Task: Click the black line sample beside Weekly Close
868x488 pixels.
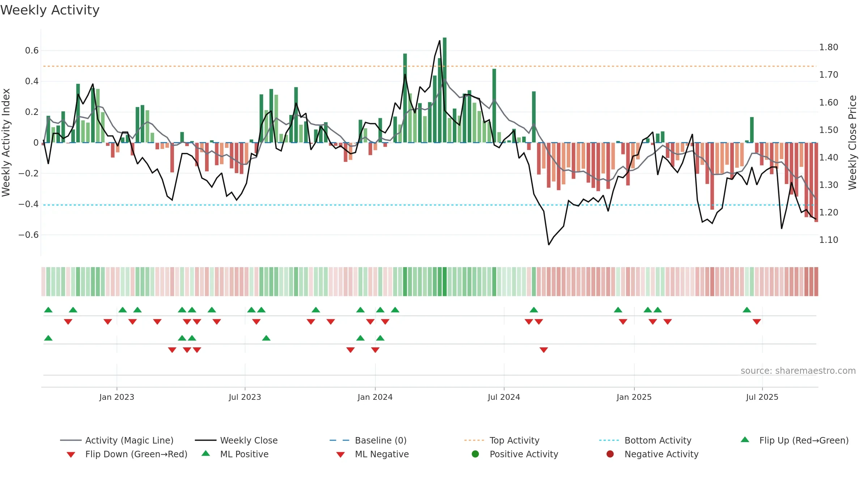Action: 206,440
